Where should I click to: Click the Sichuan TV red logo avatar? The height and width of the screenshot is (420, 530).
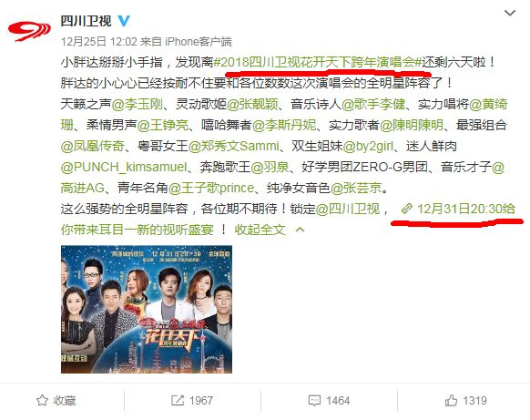click(x=29, y=31)
